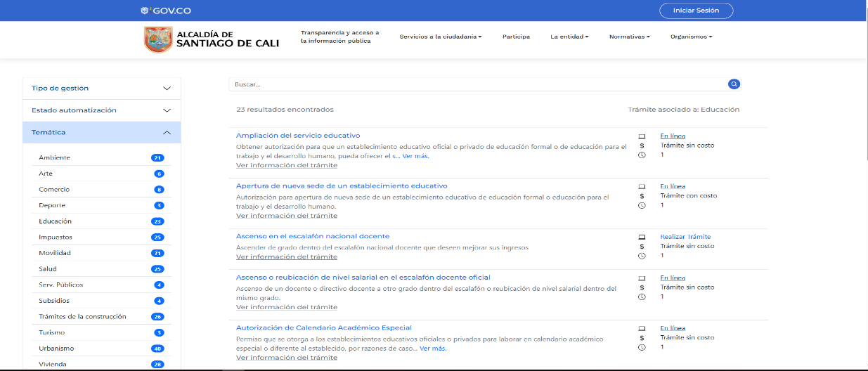This screenshot has width=868, height=371.
Task: Click the Alcaldía de Santiago de Cali crest logo
Action: click(158, 40)
